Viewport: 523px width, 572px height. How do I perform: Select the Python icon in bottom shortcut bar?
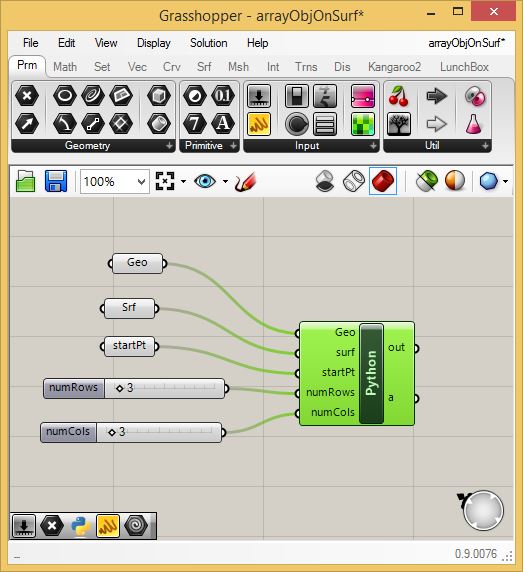tap(80, 526)
